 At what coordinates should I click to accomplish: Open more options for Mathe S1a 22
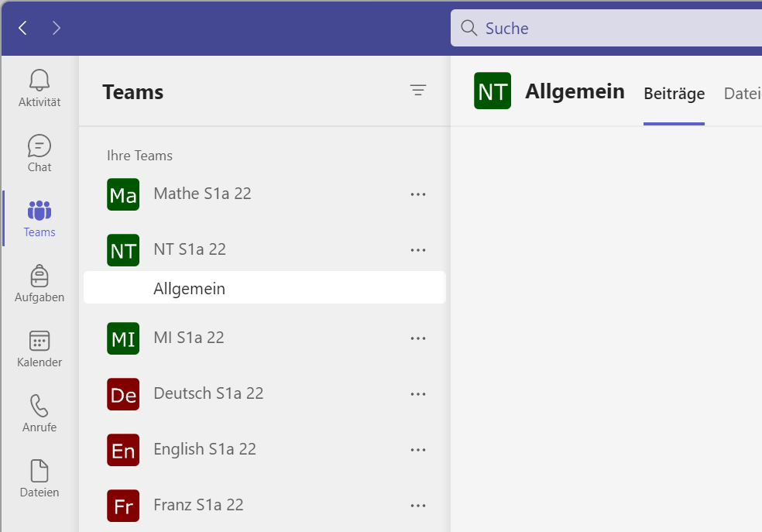[x=418, y=194]
